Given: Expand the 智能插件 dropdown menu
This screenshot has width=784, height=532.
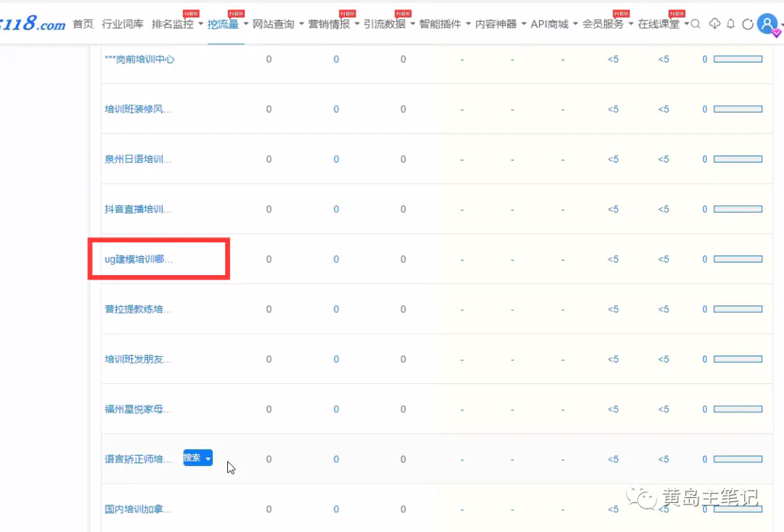Looking at the screenshot, I should 444,24.
